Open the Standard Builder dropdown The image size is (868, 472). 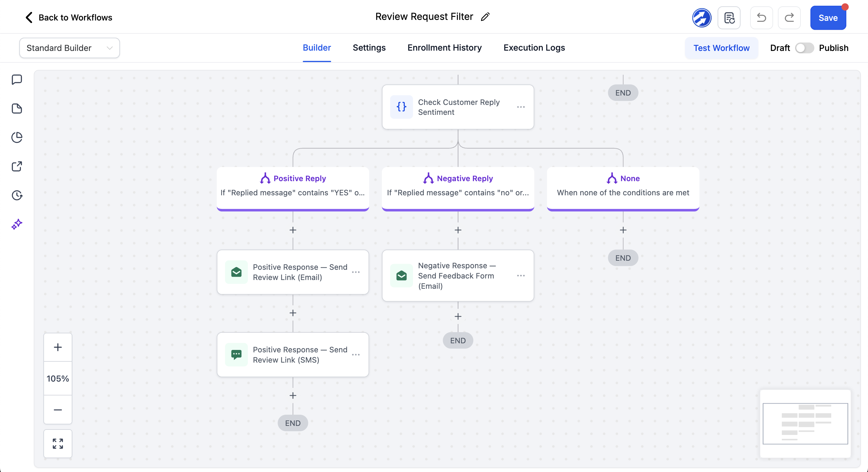(x=69, y=48)
